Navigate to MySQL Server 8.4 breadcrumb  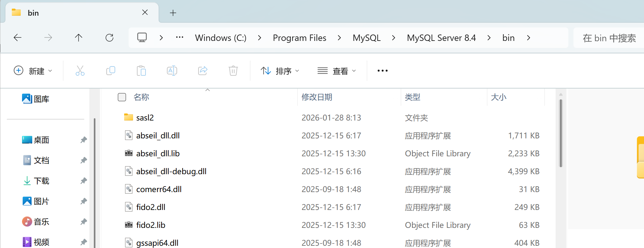coord(441,38)
